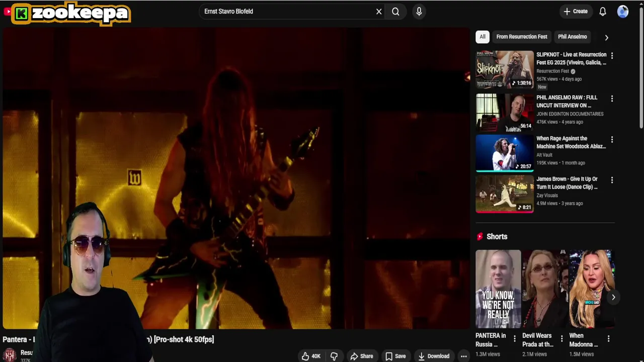This screenshot has height=362, width=644.
Task: Like the video with the thumbs-up
Action: tap(311, 356)
